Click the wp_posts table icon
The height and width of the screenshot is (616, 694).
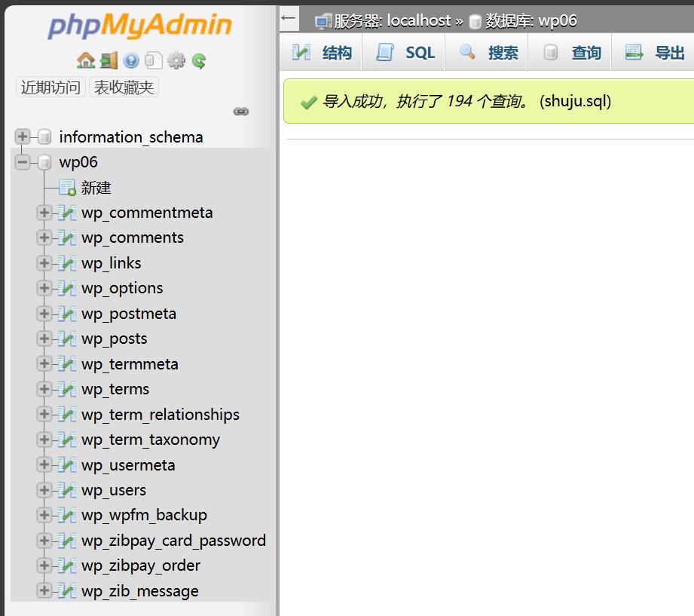[x=67, y=339]
